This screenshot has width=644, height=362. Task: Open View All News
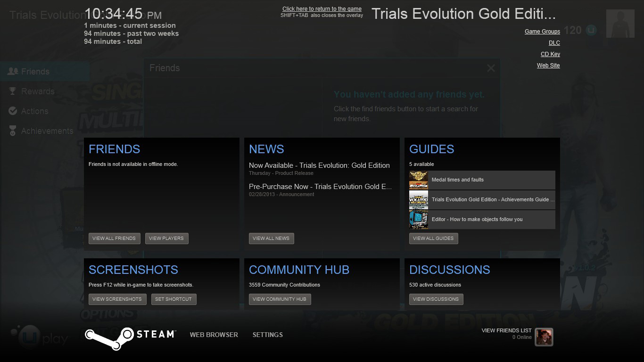pos(271,239)
